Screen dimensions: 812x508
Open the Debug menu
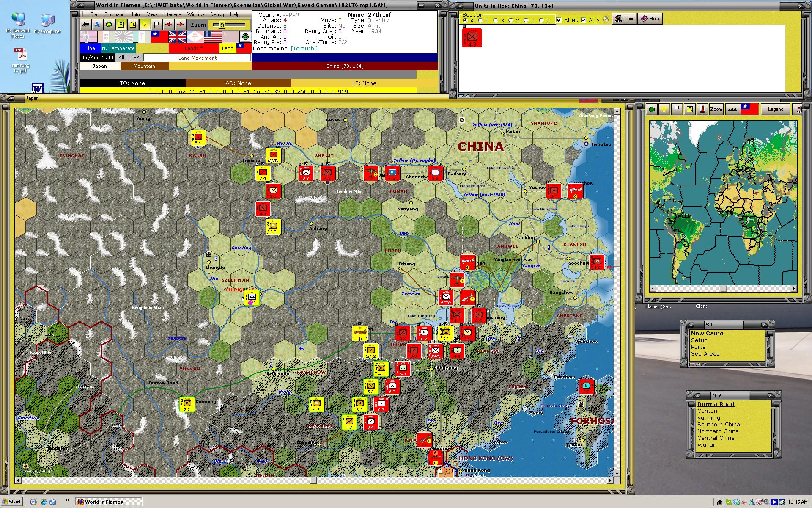point(217,14)
